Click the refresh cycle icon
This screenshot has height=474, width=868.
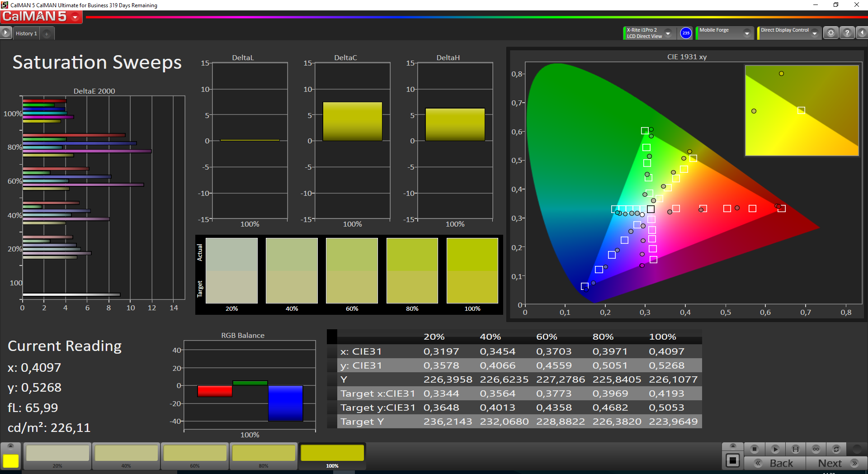tap(836, 449)
